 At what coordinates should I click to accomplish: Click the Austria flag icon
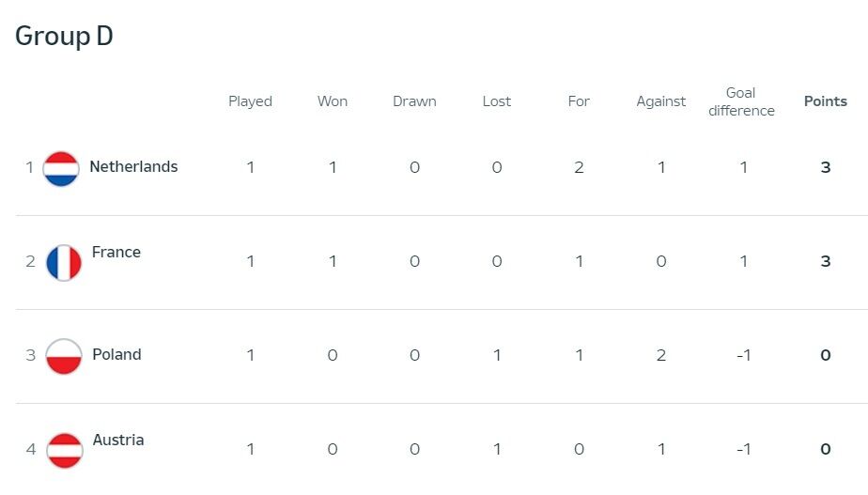64,451
